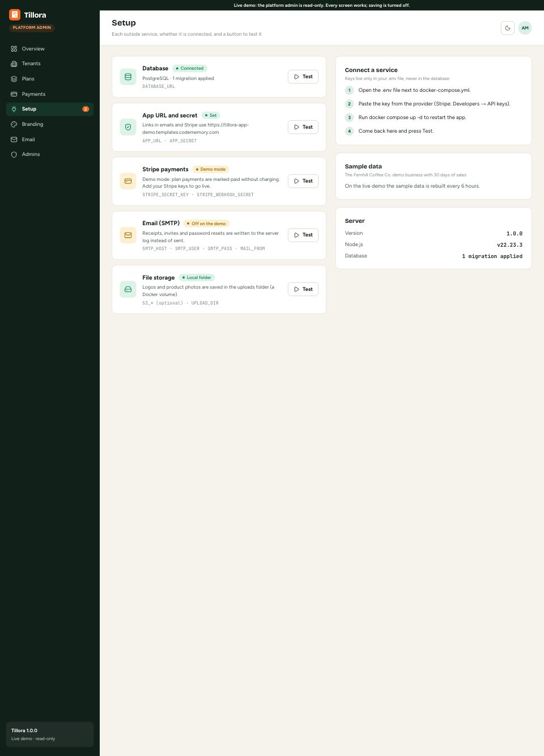Image resolution: width=544 pixels, height=756 pixels.
Task: Run Test for App URL and secret
Action: (303, 127)
